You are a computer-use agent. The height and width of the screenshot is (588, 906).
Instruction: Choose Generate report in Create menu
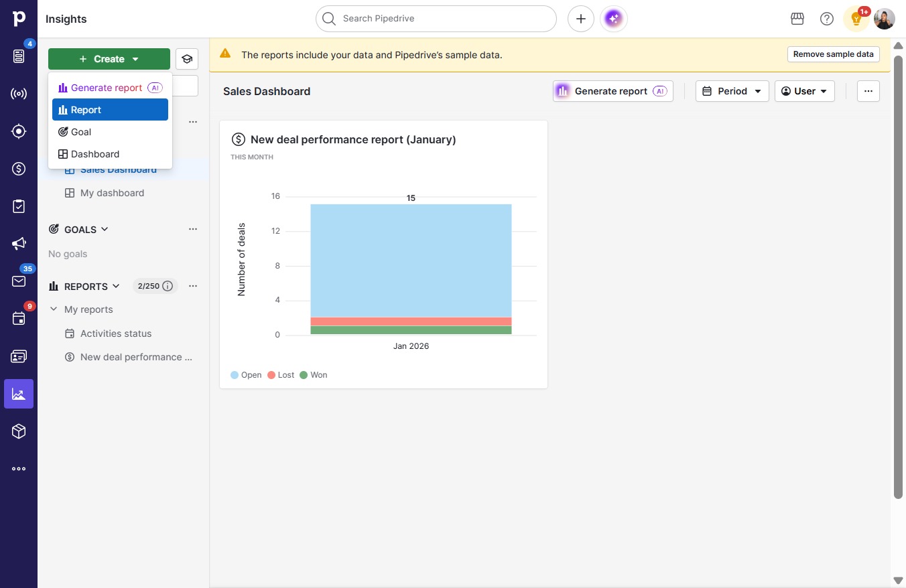pyautogui.click(x=111, y=88)
